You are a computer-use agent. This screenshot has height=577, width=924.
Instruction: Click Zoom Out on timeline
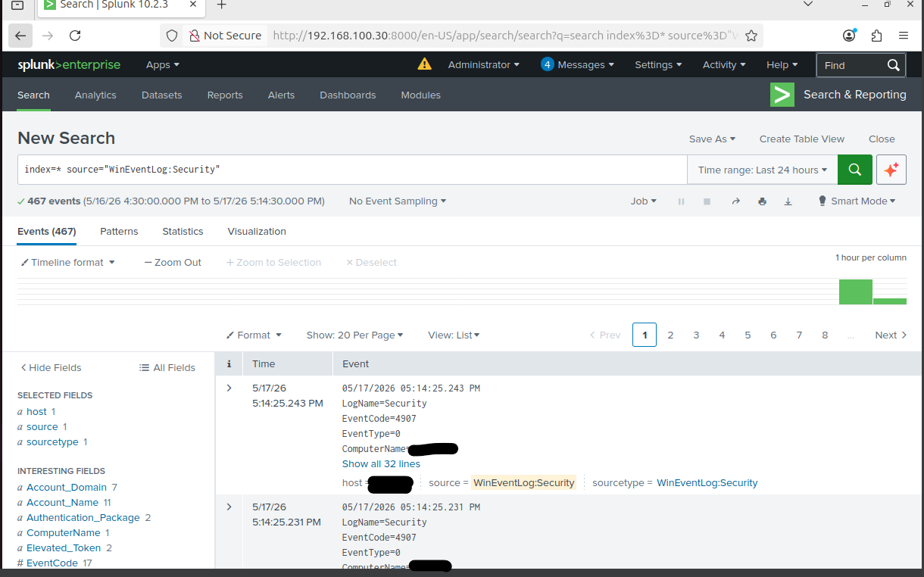(173, 263)
